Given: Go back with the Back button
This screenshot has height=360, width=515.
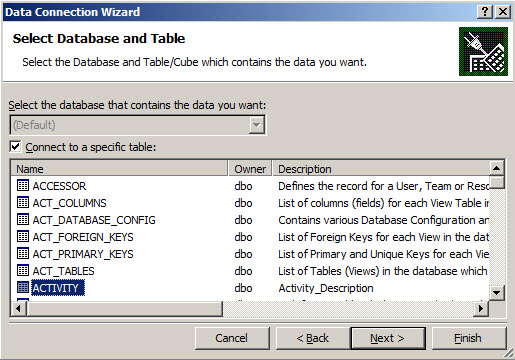Looking at the screenshot, I should click(313, 338).
